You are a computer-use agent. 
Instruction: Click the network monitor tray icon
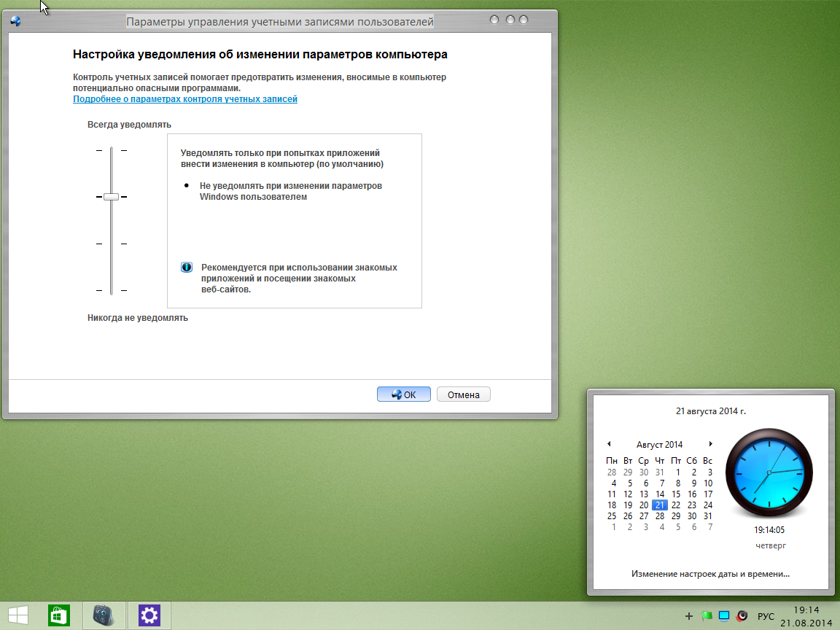(x=723, y=616)
